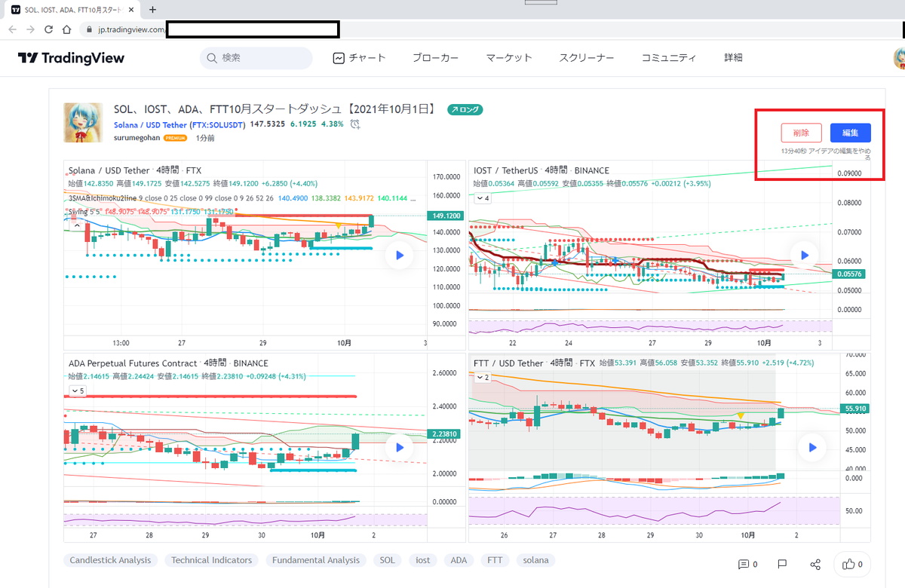
Task: Open a new browser tab
Action: 153,10
